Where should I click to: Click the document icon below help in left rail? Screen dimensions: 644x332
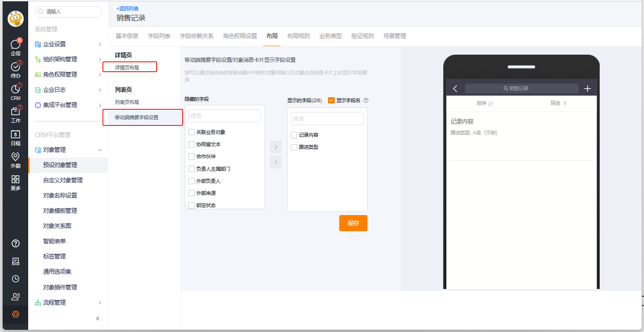tap(16, 261)
